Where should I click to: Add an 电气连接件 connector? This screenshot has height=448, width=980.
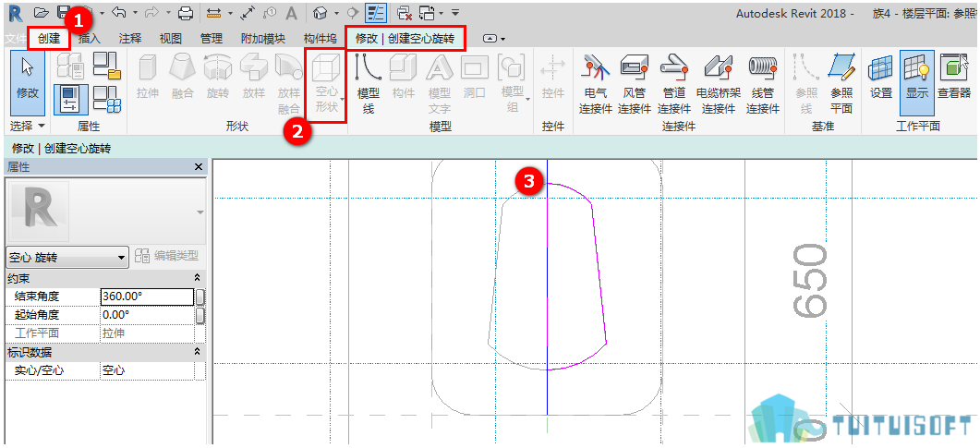pyautogui.click(x=596, y=84)
